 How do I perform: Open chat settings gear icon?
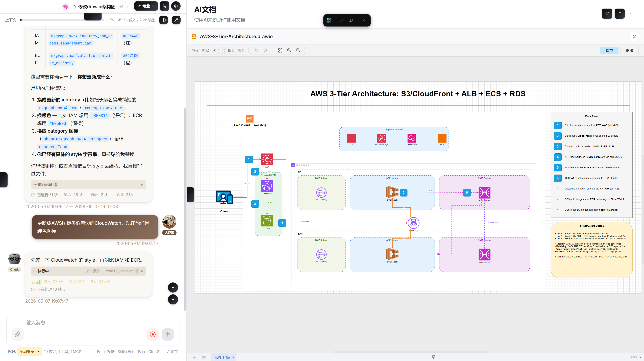pyautogui.click(x=176, y=6)
